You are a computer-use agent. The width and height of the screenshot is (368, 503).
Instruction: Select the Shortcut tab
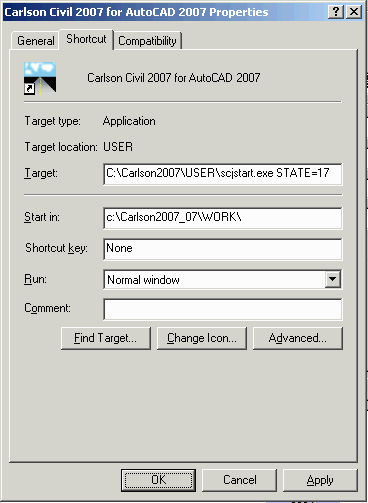(x=86, y=39)
